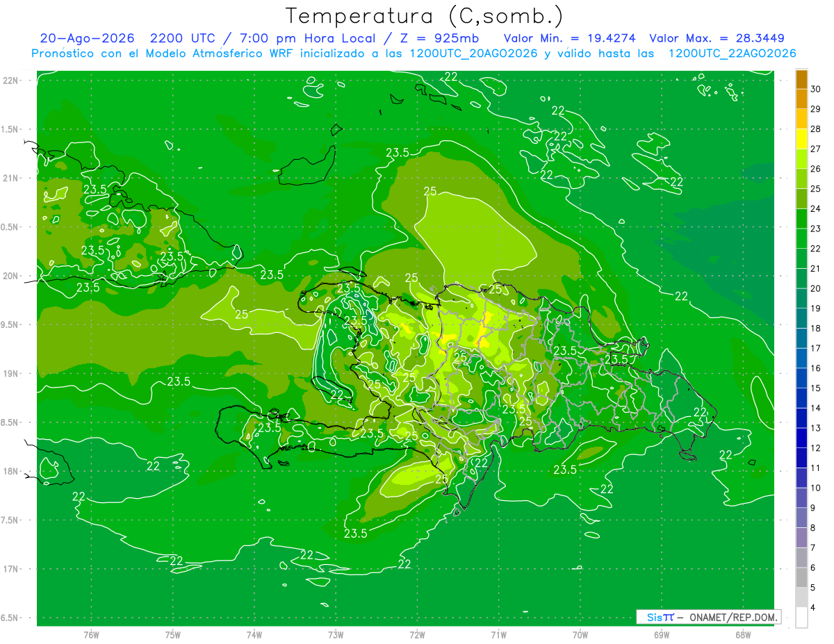Click the "76W" longitude axis label

pos(91,635)
